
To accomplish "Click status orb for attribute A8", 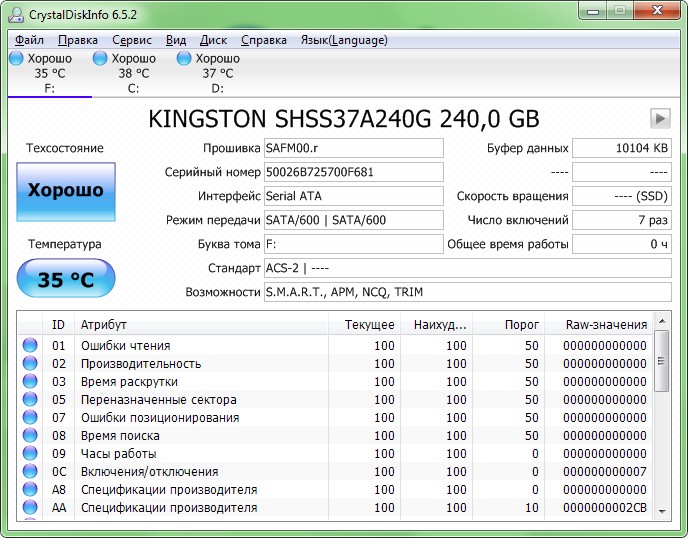I will (30, 489).
